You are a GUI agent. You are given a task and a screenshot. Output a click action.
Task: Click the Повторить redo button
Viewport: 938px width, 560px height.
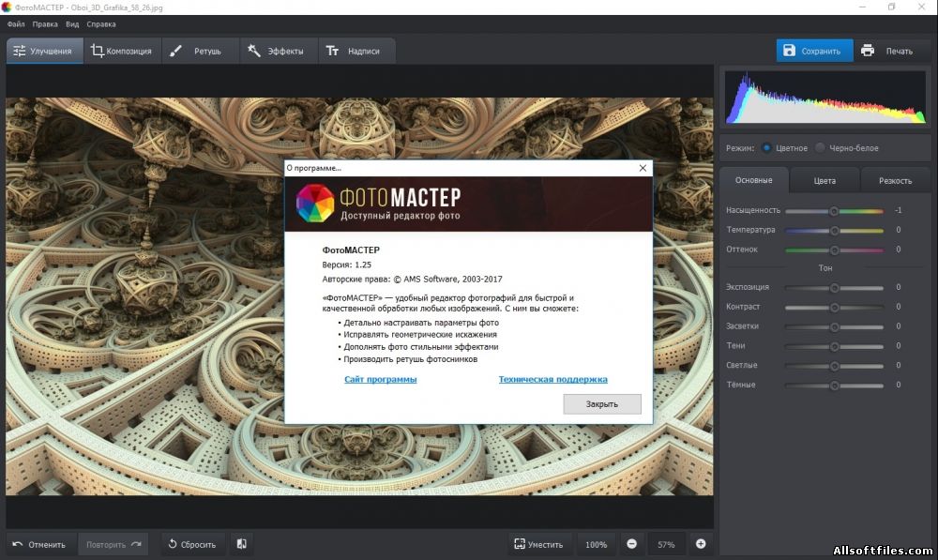[x=113, y=544]
